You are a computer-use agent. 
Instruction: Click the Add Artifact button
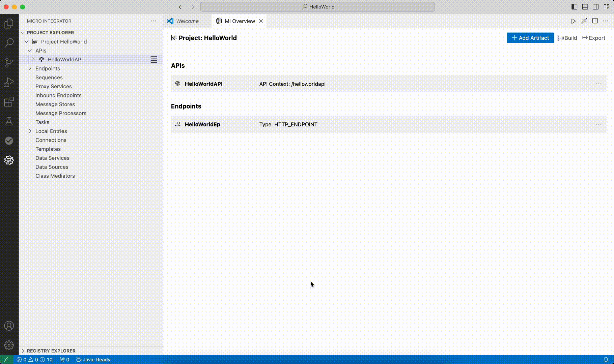[530, 38]
